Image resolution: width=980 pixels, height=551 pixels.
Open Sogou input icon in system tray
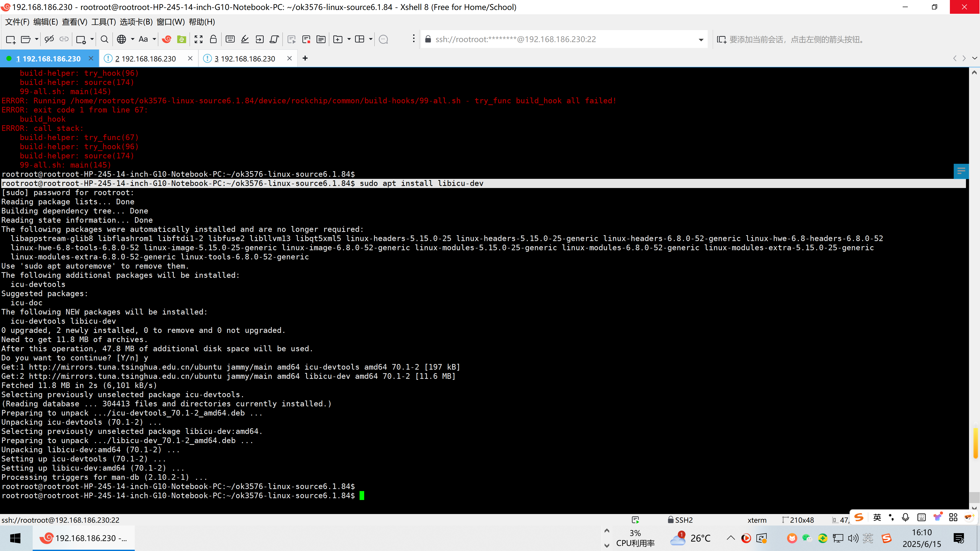pos(886,538)
